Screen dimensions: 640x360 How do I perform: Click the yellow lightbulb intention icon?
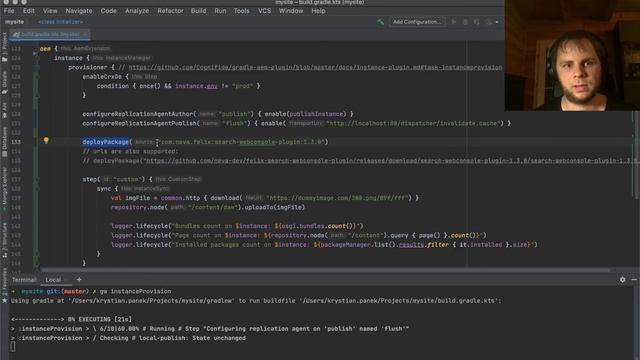pyautogui.click(x=46, y=141)
